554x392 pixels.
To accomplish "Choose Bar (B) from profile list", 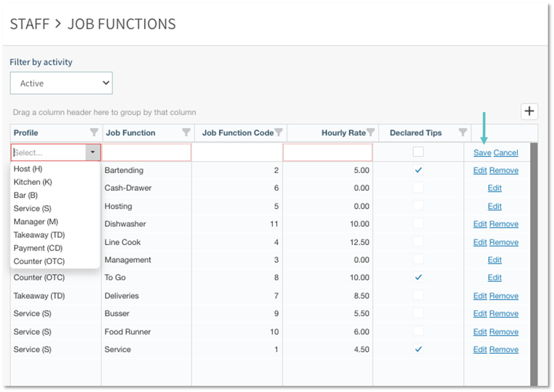I will [x=25, y=195].
